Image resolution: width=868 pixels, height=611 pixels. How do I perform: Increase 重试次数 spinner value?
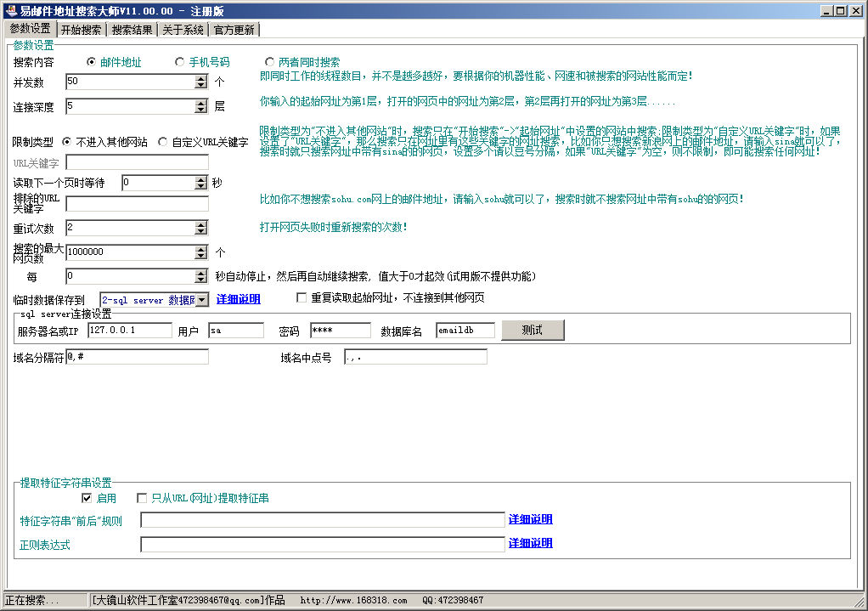[201, 224]
